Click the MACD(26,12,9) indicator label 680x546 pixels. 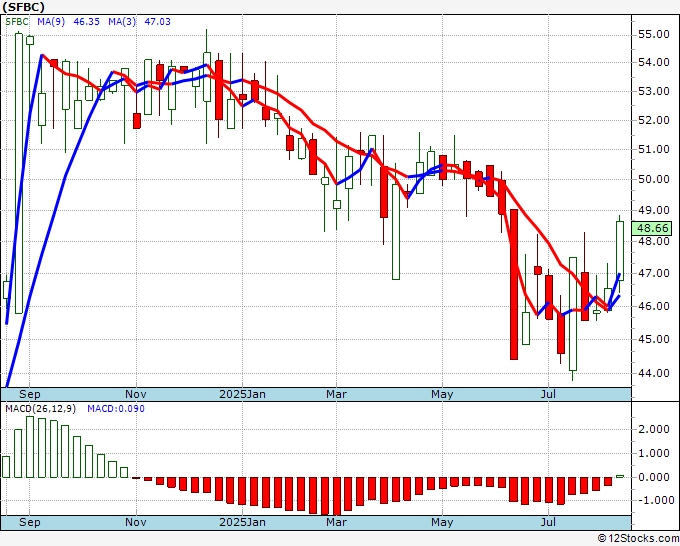[x=41, y=409]
